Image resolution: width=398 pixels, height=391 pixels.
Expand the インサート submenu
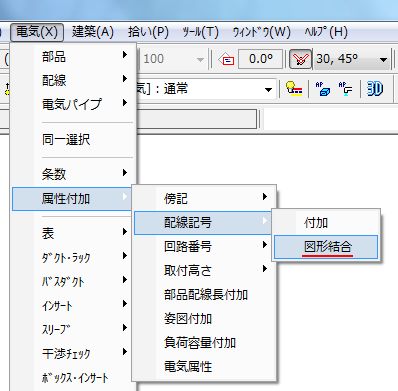(x=74, y=305)
